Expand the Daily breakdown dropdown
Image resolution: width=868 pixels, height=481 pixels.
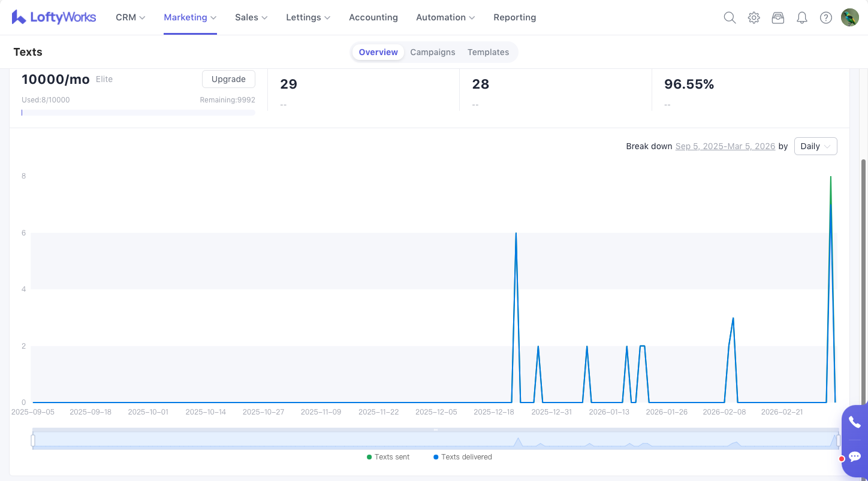pyautogui.click(x=815, y=146)
